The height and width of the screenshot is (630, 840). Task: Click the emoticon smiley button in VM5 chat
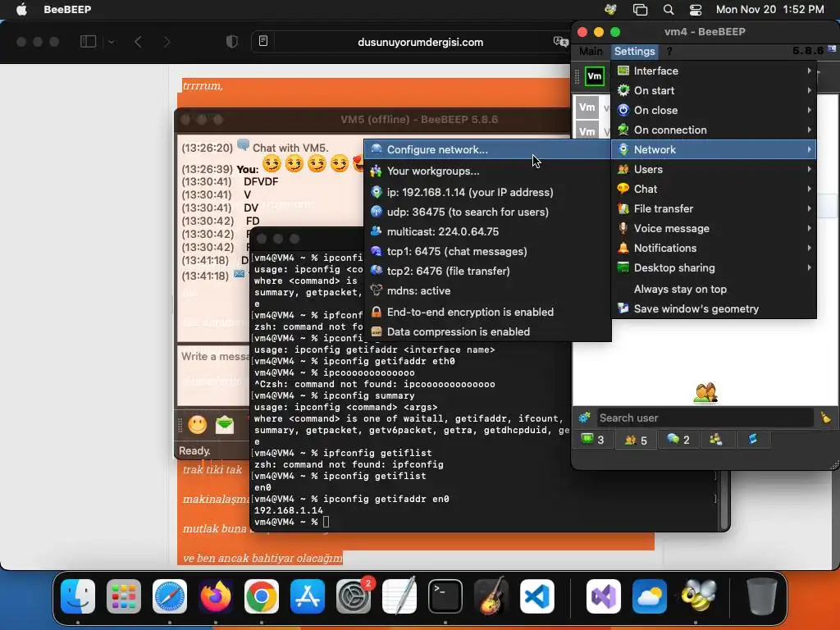pyautogui.click(x=197, y=425)
